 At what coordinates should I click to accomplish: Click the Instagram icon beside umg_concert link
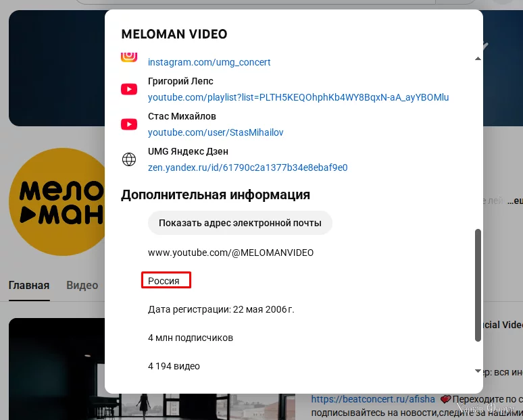click(x=129, y=56)
